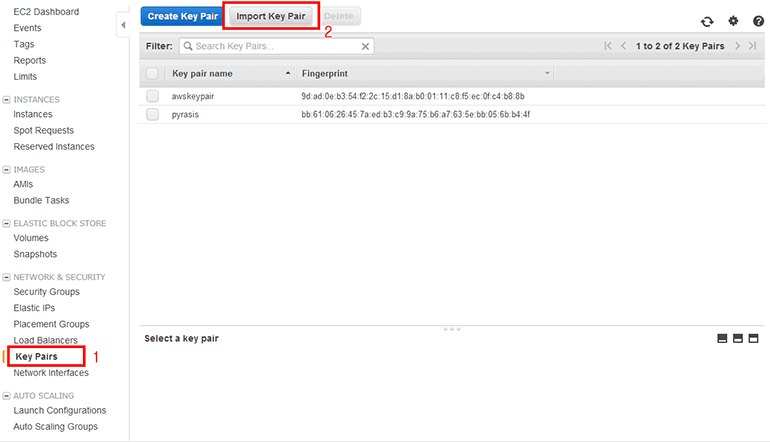Check the pyrasis row checkbox
The width and height of the screenshot is (770, 442).
pyautogui.click(x=152, y=114)
